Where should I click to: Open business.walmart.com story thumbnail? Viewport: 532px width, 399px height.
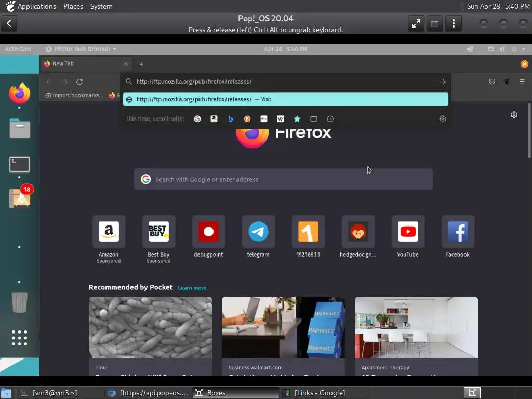tap(283, 327)
